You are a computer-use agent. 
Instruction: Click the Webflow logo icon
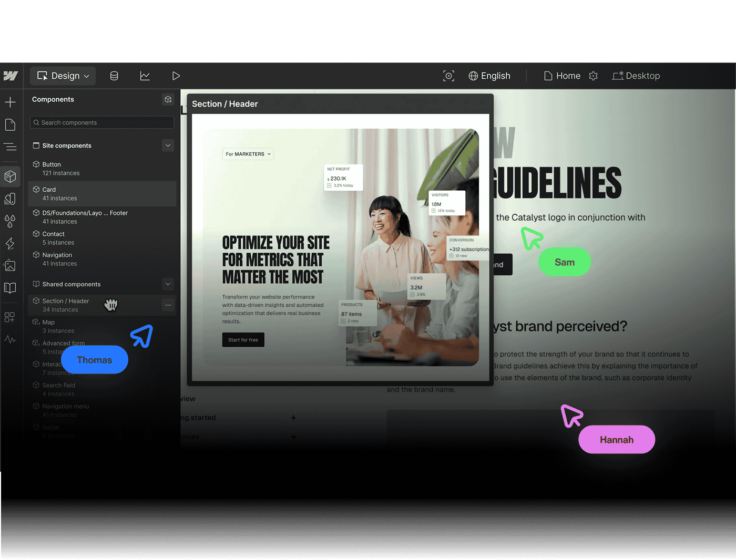11,76
